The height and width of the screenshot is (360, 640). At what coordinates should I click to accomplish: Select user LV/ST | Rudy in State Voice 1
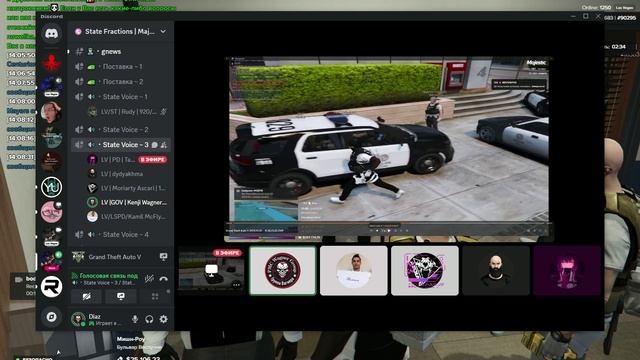click(x=127, y=112)
